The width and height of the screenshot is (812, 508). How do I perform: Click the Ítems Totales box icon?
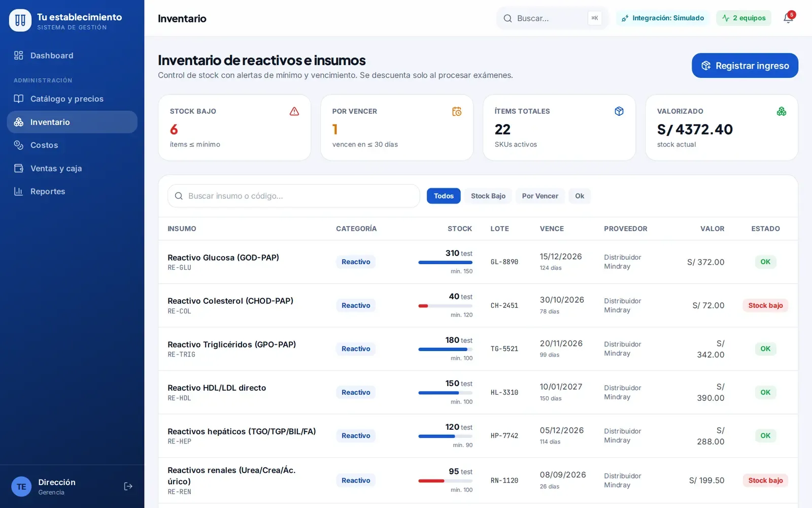click(619, 111)
